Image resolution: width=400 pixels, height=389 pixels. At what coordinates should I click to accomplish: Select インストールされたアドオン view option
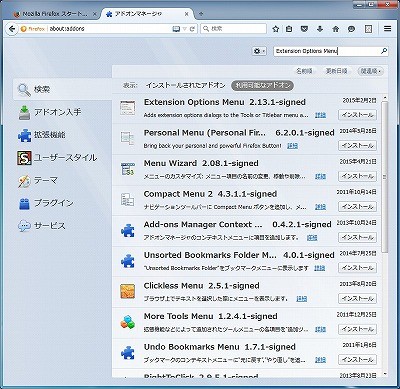click(185, 85)
